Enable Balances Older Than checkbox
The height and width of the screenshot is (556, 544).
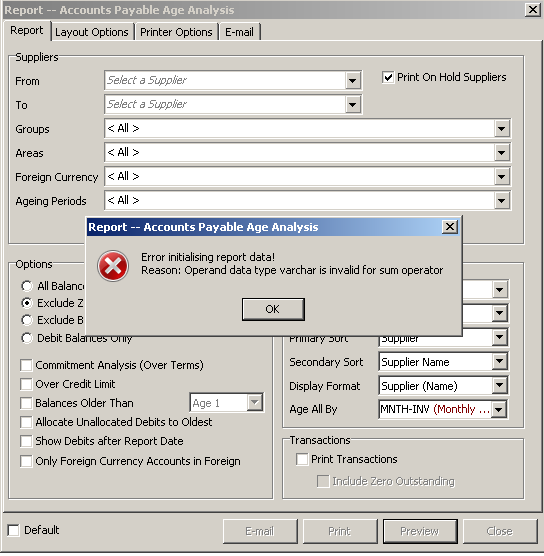[26, 403]
